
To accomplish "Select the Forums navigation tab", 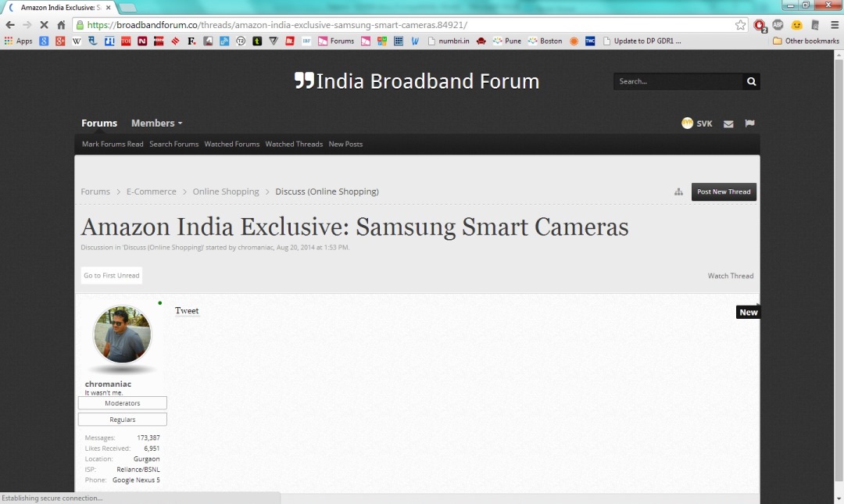I will pyautogui.click(x=99, y=123).
